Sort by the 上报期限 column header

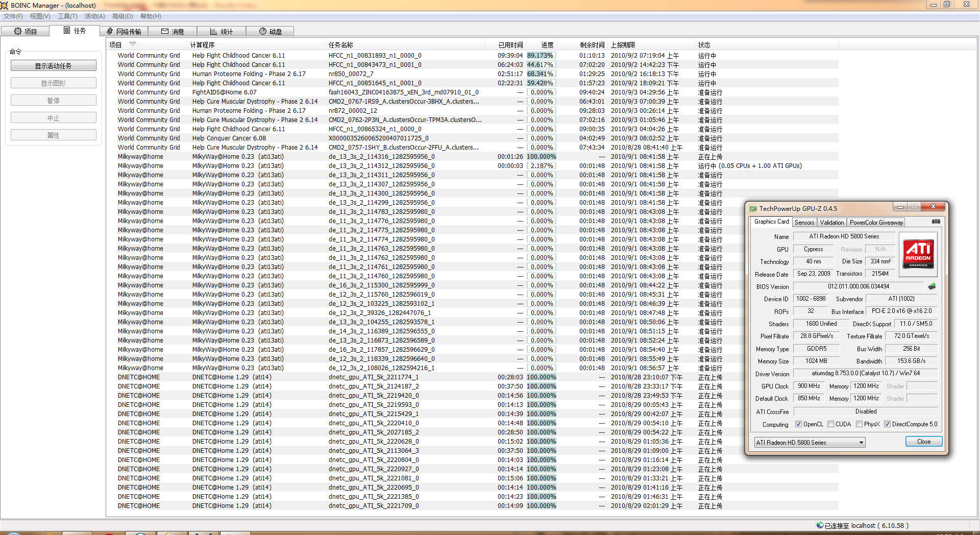tap(651, 45)
